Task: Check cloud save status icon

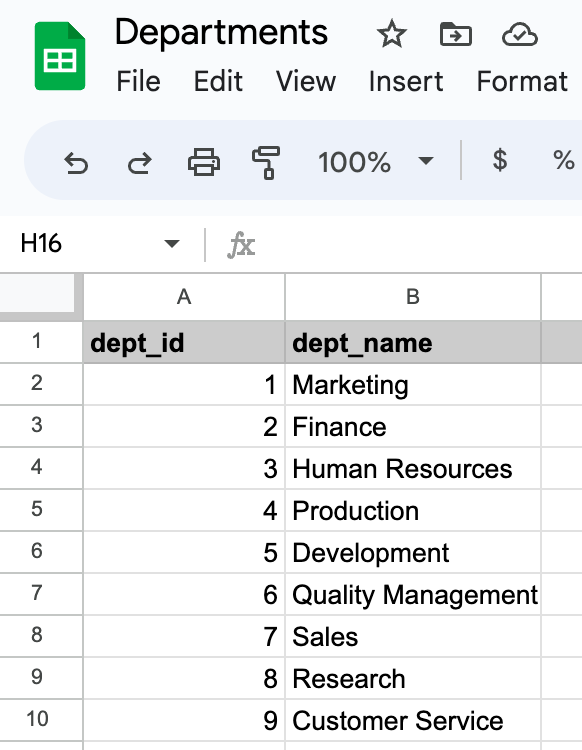Action: click(x=520, y=34)
